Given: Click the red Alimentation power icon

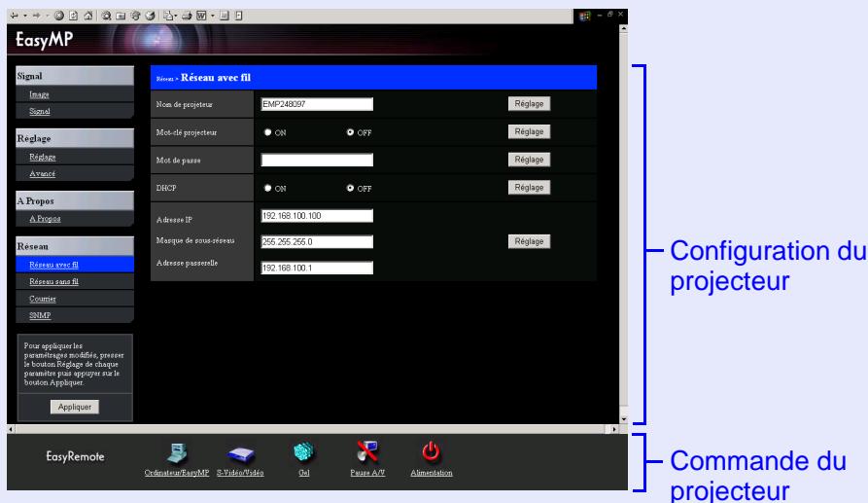Looking at the screenshot, I should (x=432, y=451).
